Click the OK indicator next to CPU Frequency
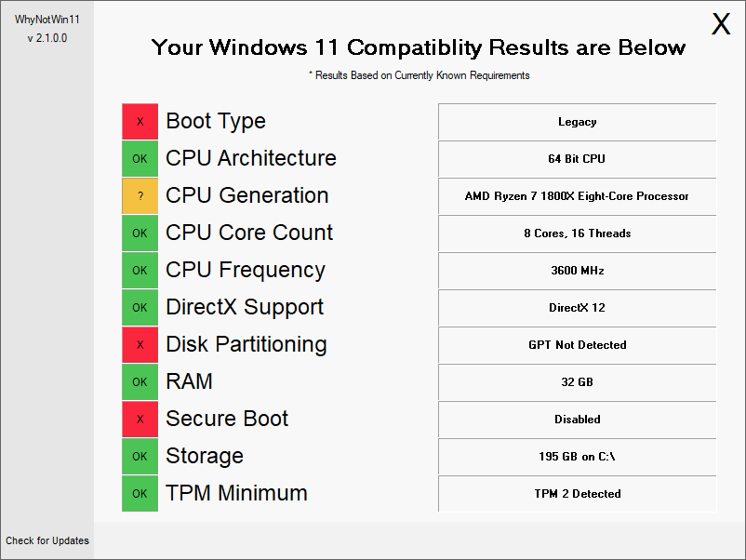Screen dimensions: 746x560 pyautogui.click(x=140, y=271)
